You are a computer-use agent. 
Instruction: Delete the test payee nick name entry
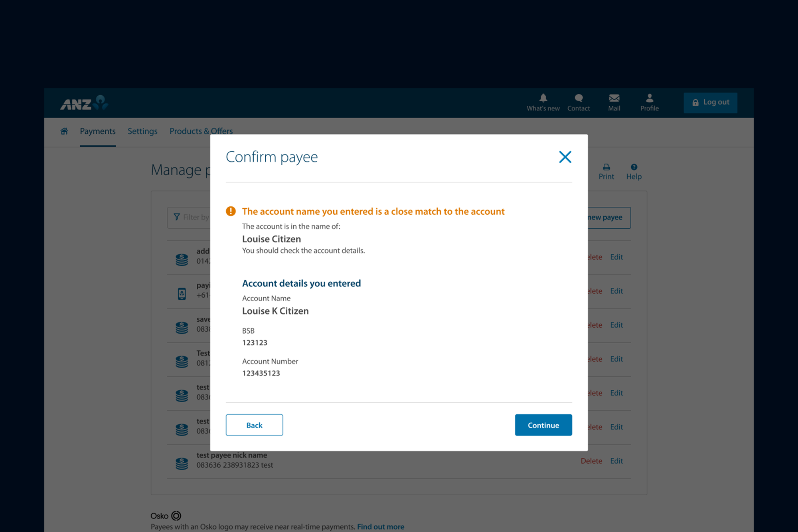click(x=591, y=461)
